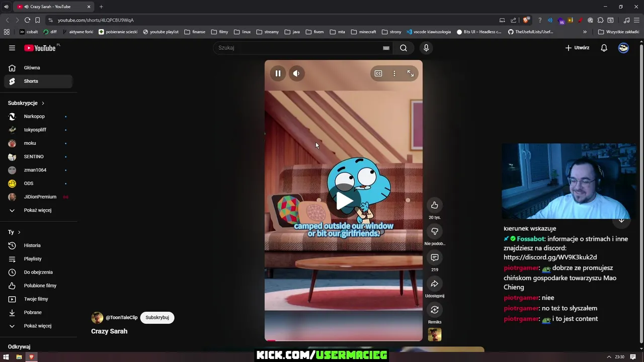Subscribe with the Subskrybuj button
The width and height of the screenshot is (644, 362).
click(x=157, y=317)
